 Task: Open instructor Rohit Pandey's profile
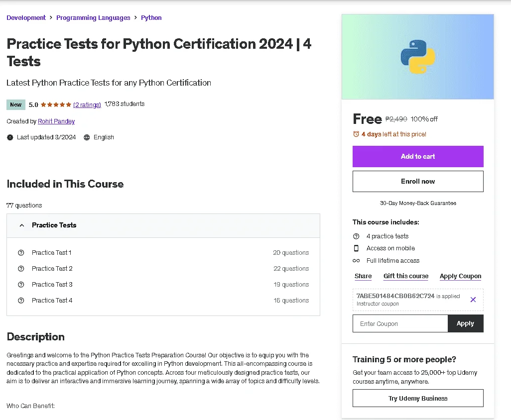pos(56,121)
